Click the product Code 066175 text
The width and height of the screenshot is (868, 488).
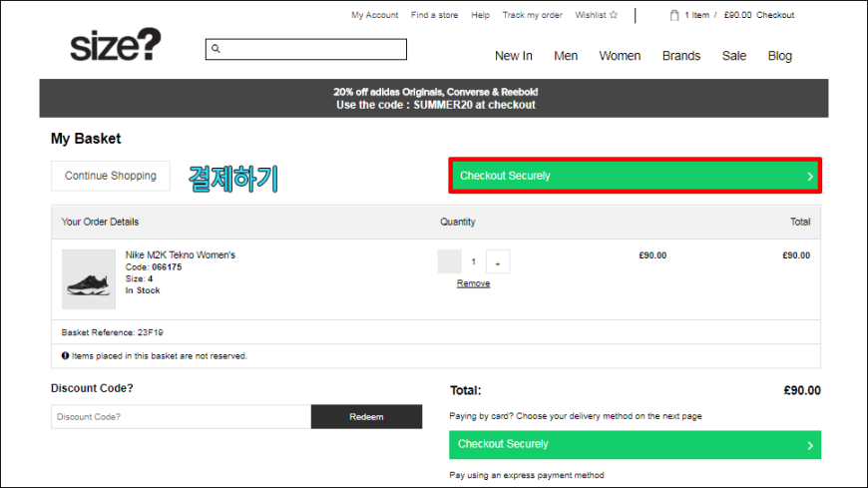pyautogui.click(x=154, y=267)
